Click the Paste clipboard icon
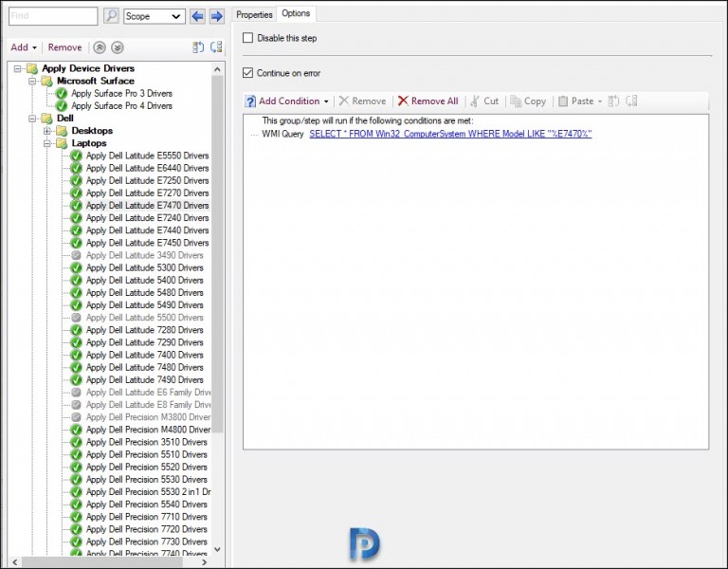 pyautogui.click(x=563, y=101)
